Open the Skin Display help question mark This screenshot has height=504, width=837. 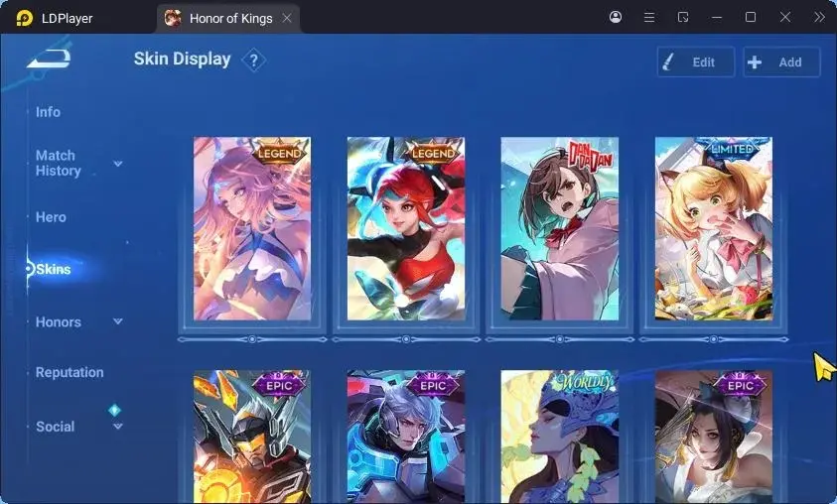pos(254,61)
